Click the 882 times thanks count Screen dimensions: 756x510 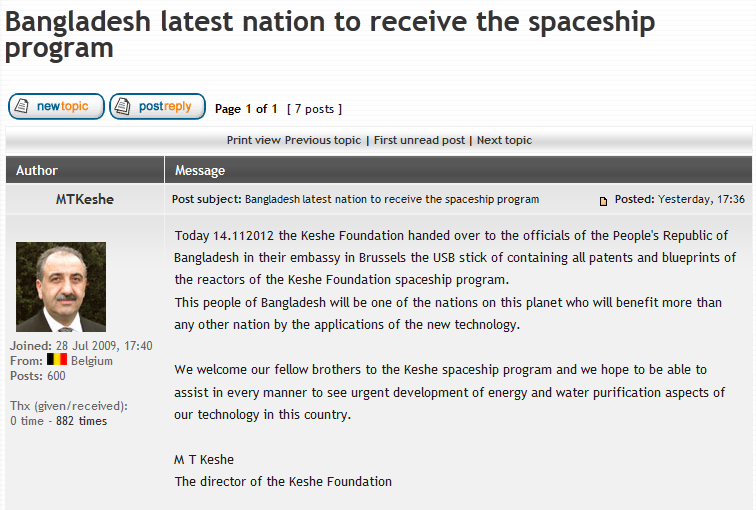81,421
